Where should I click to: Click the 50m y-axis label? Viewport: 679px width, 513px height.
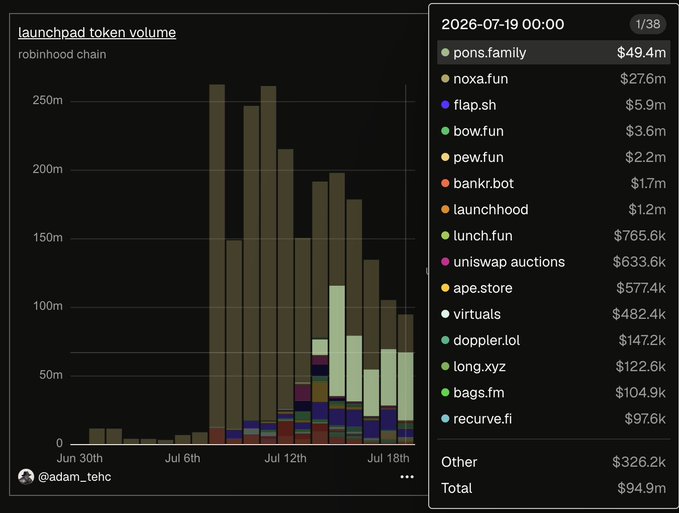[51, 375]
